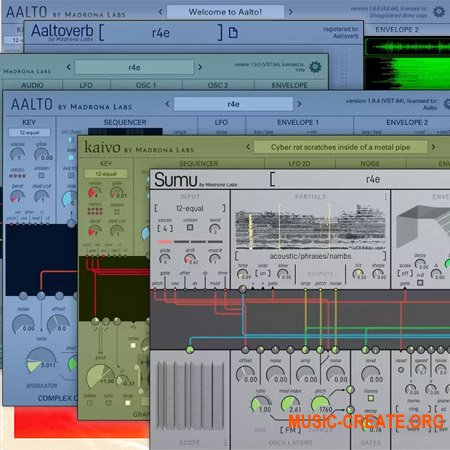Go to previous preset in teal window

[69, 67]
